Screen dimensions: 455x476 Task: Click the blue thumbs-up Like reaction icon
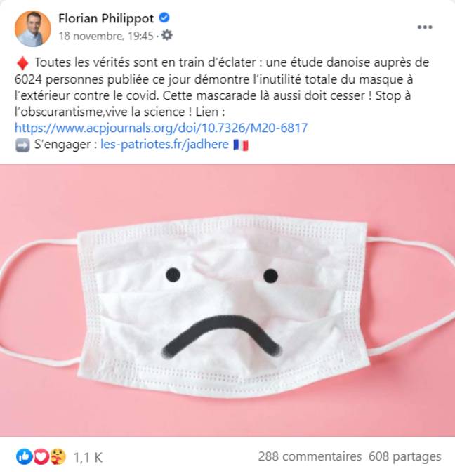[22, 456]
